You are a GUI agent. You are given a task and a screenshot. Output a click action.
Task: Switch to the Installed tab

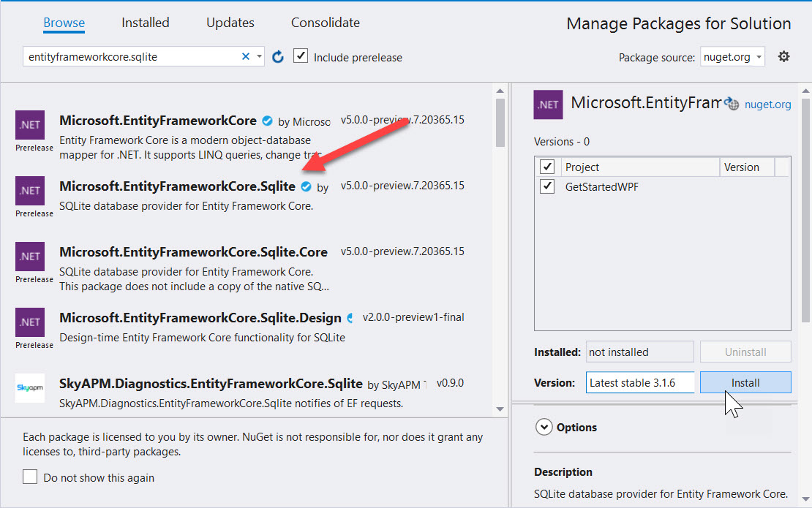pyautogui.click(x=145, y=23)
